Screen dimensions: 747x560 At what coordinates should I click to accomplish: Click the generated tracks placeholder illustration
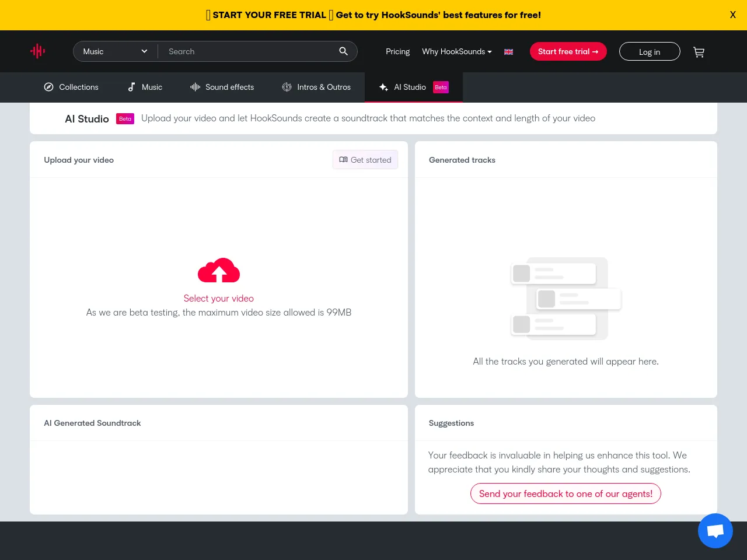566,298
